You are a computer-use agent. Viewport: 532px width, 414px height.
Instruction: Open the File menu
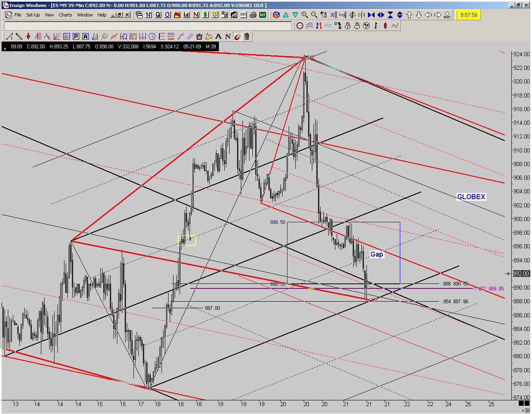coord(18,15)
